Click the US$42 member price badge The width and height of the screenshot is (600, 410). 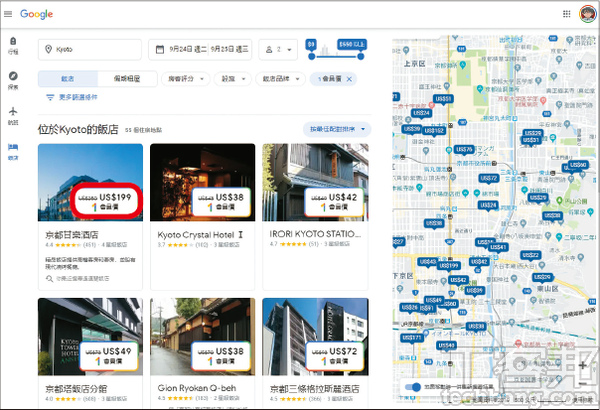(x=334, y=202)
